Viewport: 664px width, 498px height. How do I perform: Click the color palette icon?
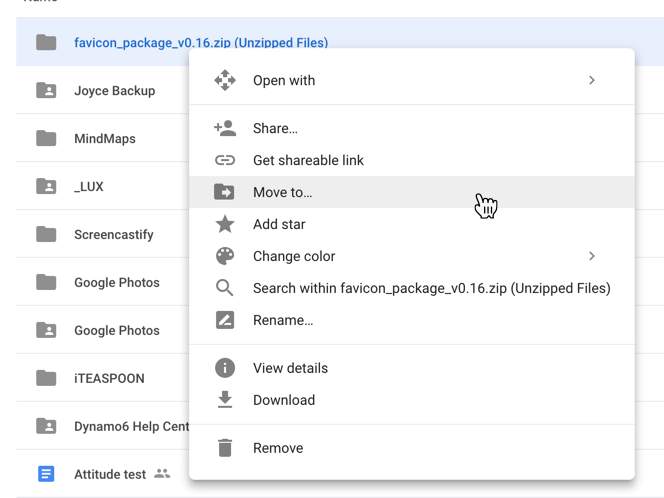point(225,256)
